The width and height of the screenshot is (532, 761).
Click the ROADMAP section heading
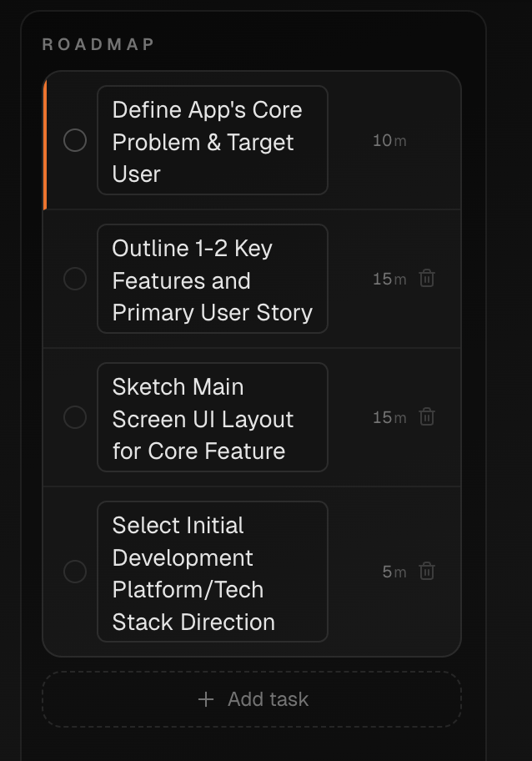point(98,44)
